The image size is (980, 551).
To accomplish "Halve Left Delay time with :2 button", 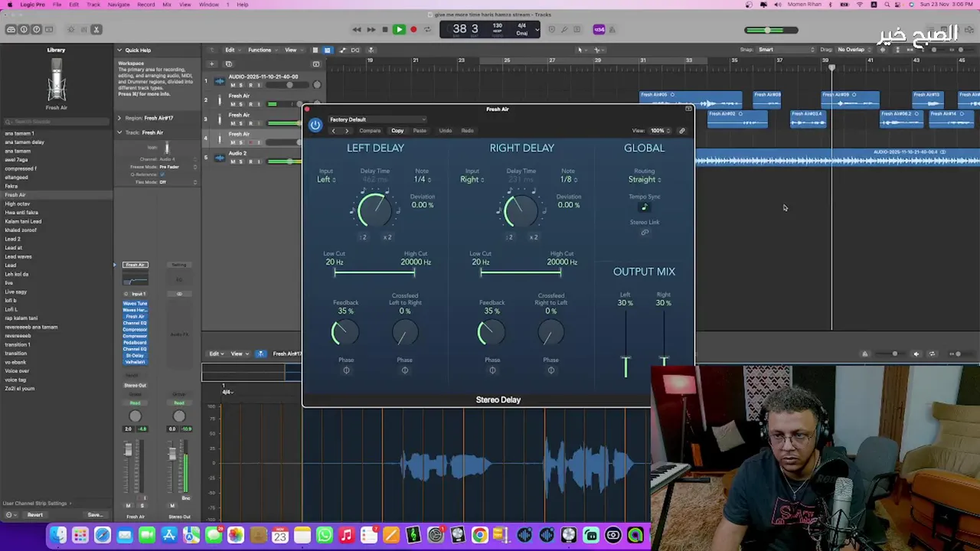I will [x=363, y=237].
